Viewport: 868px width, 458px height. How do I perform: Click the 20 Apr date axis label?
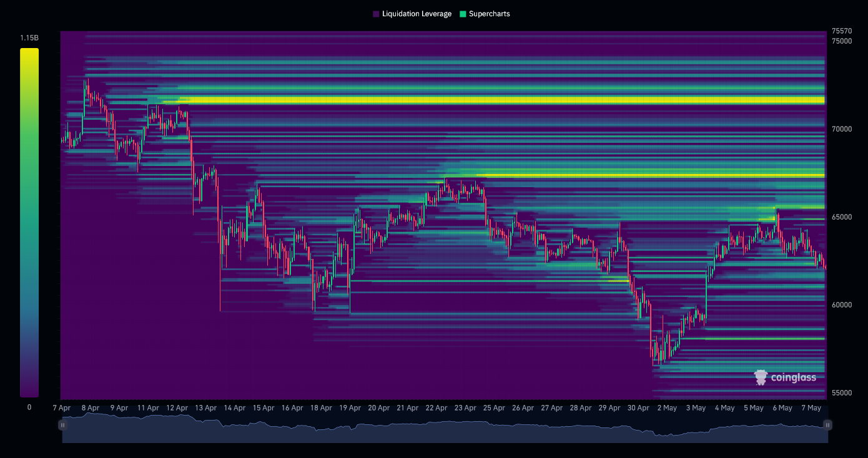click(x=379, y=408)
